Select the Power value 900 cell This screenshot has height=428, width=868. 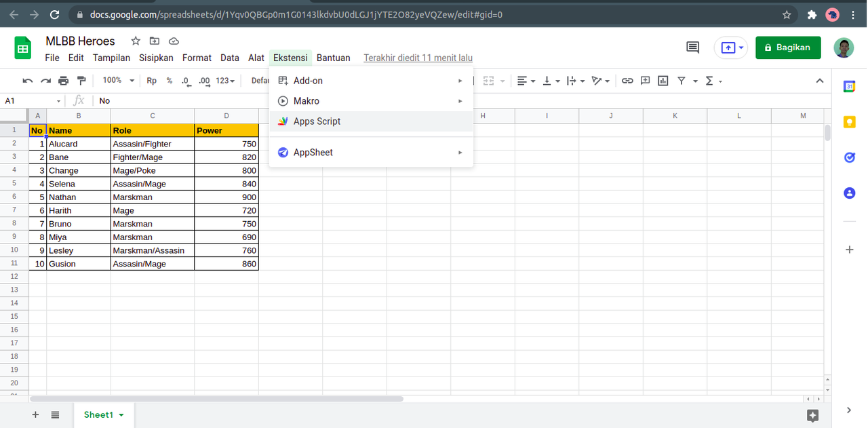tap(226, 197)
